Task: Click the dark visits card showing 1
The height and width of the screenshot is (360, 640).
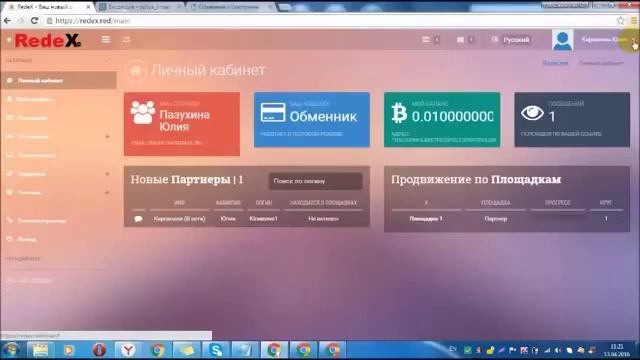Action: [572, 120]
